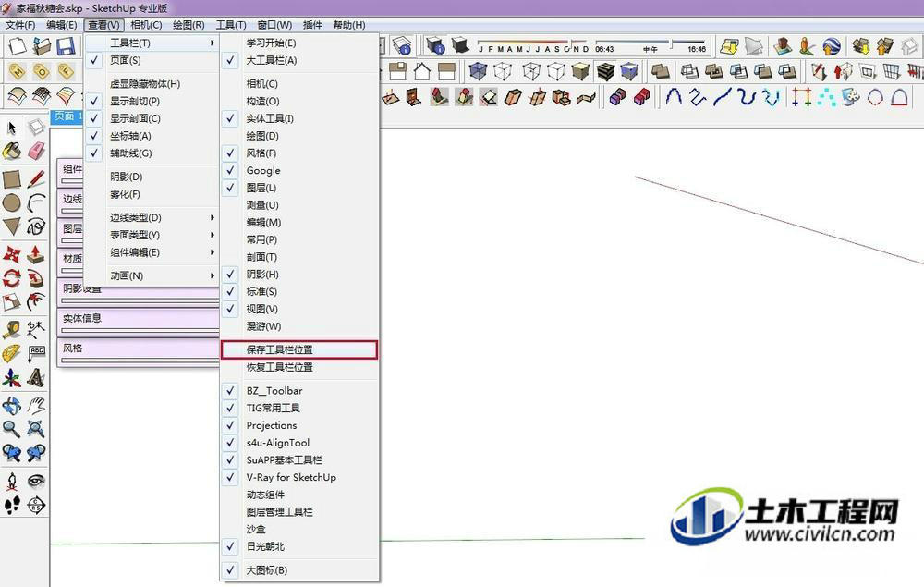Screen dimensions: 924x587
Task: Click 学习开始(E) in the toolbar submenu
Action: [298, 43]
